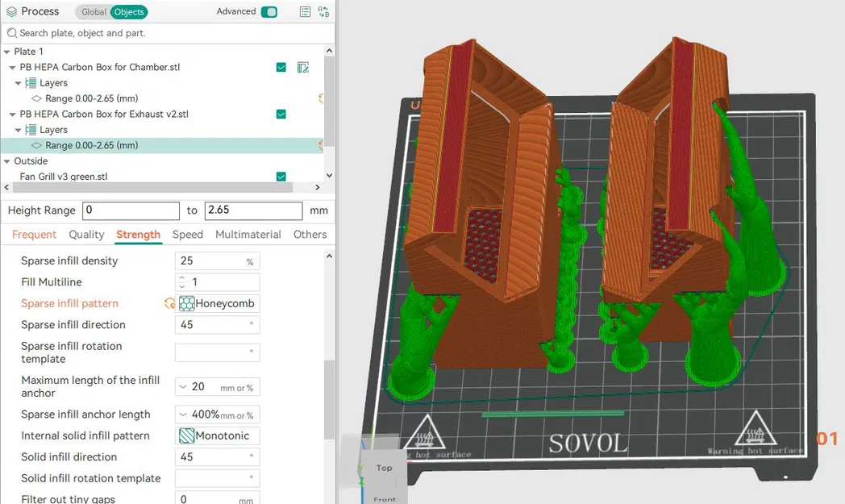Click the search magnifier icon

tap(11, 33)
